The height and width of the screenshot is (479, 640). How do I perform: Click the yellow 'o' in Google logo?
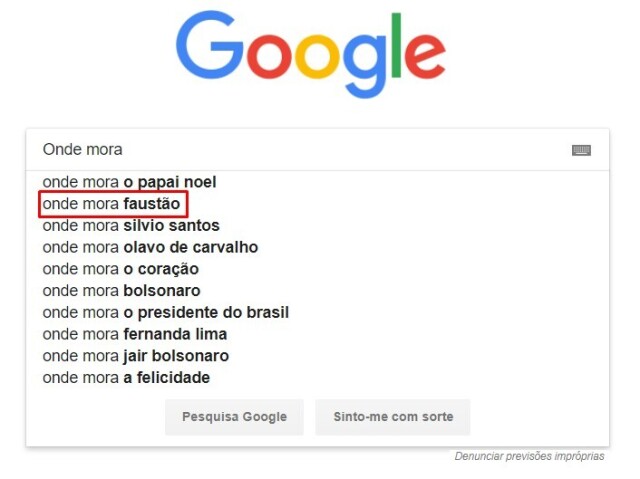pyautogui.click(x=317, y=56)
